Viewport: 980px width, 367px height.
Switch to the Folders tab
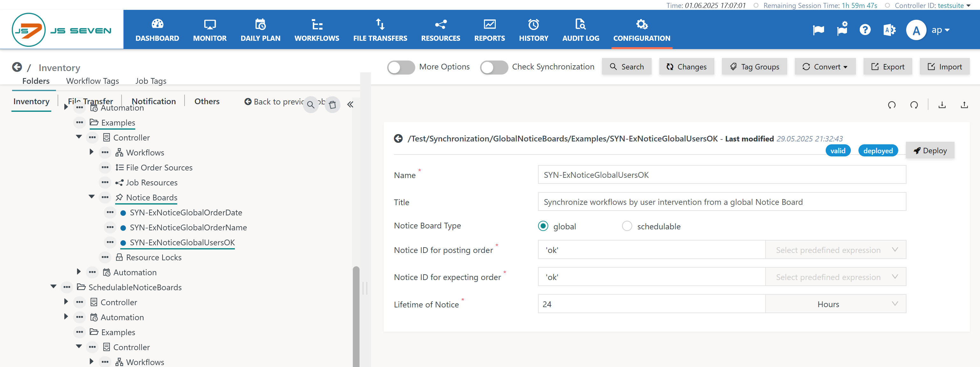tap(36, 81)
